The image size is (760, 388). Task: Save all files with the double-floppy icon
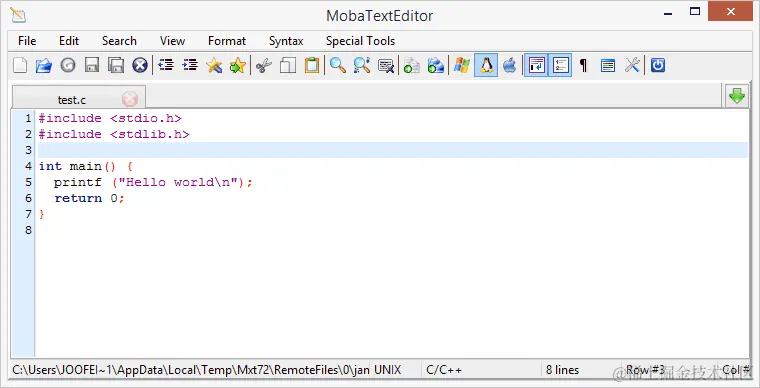coord(116,65)
